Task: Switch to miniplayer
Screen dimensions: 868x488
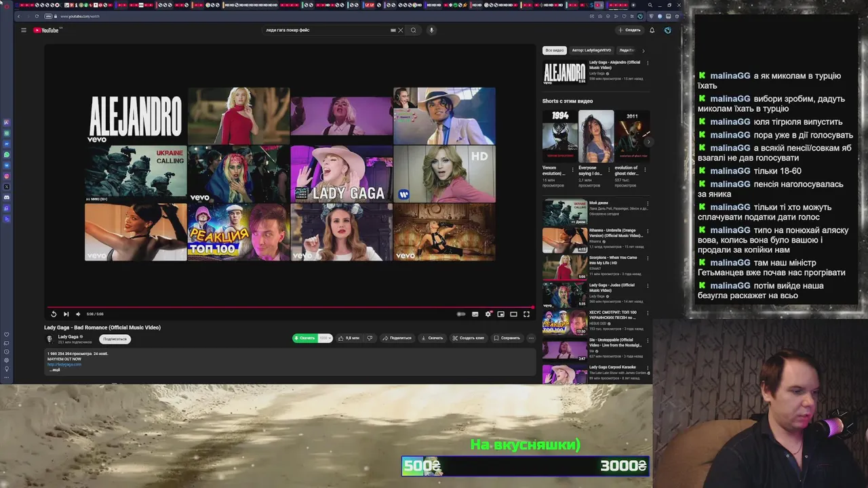Action: tap(500, 314)
